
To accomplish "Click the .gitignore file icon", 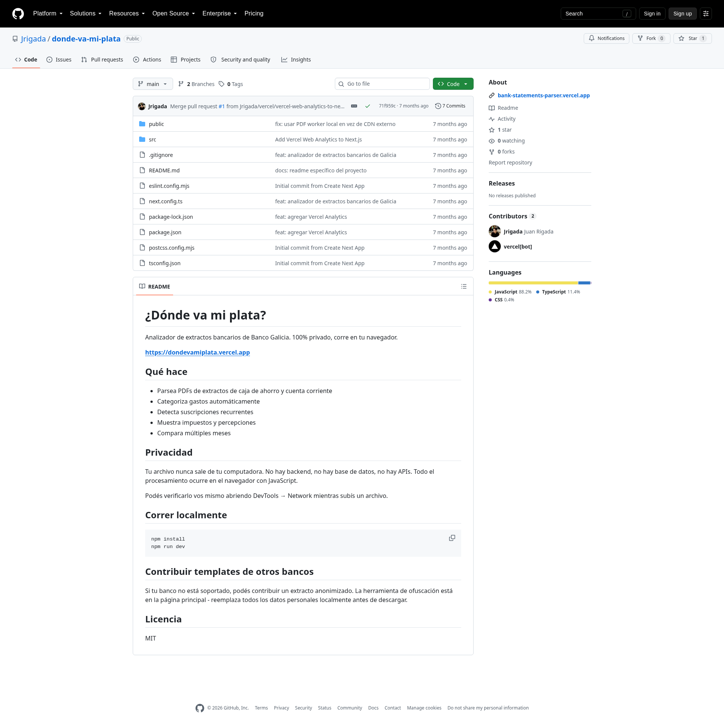I will point(142,155).
